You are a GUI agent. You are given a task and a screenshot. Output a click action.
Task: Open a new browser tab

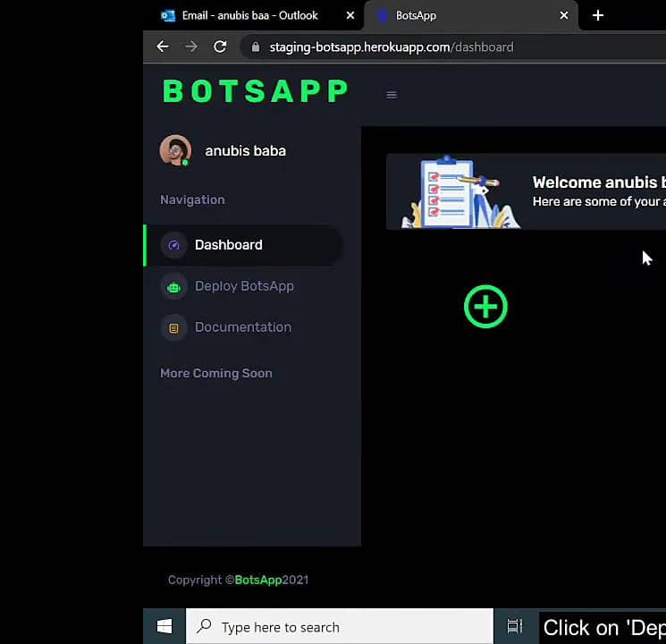[598, 16]
